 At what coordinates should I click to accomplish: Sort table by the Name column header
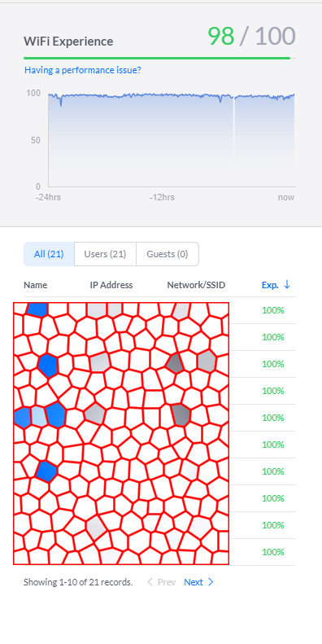pyautogui.click(x=35, y=285)
